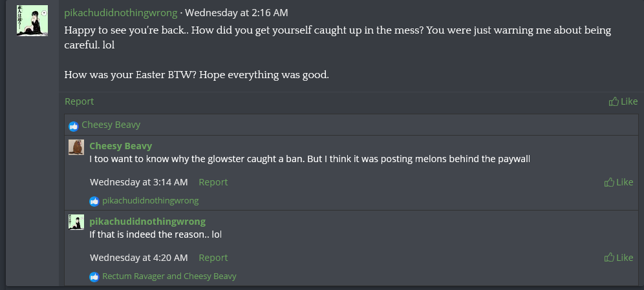Open pikachudidnothingwrong's small reply avatar

coord(76,222)
